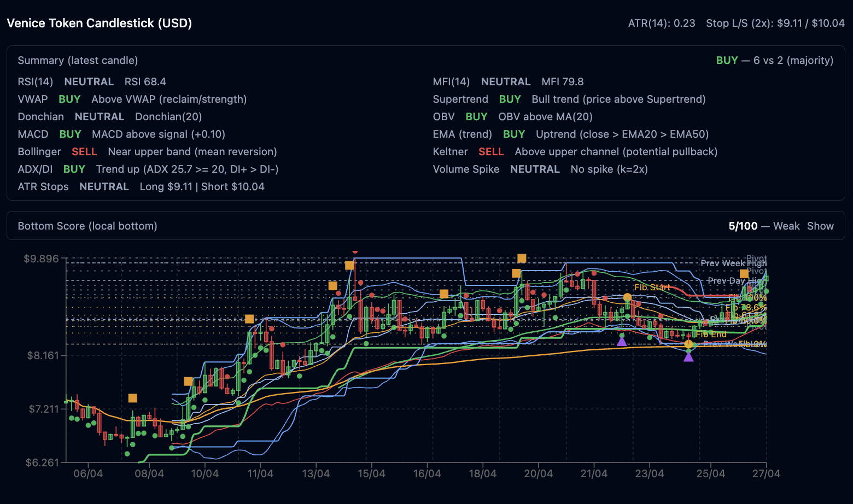Click the VWAP BUY signal badge
The image size is (853, 504).
(69, 99)
